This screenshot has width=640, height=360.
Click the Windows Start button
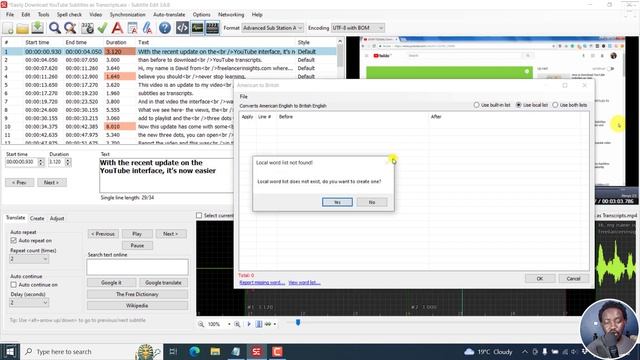tap(10, 351)
